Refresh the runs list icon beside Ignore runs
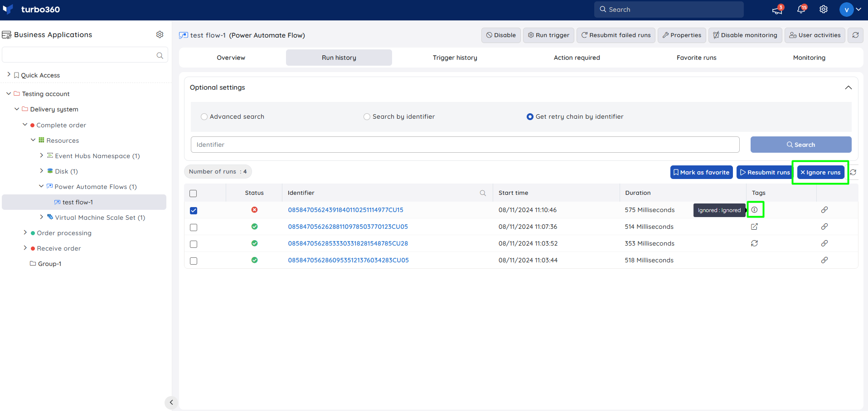Image resolution: width=868 pixels, height=411 pixels. point(853,172)
